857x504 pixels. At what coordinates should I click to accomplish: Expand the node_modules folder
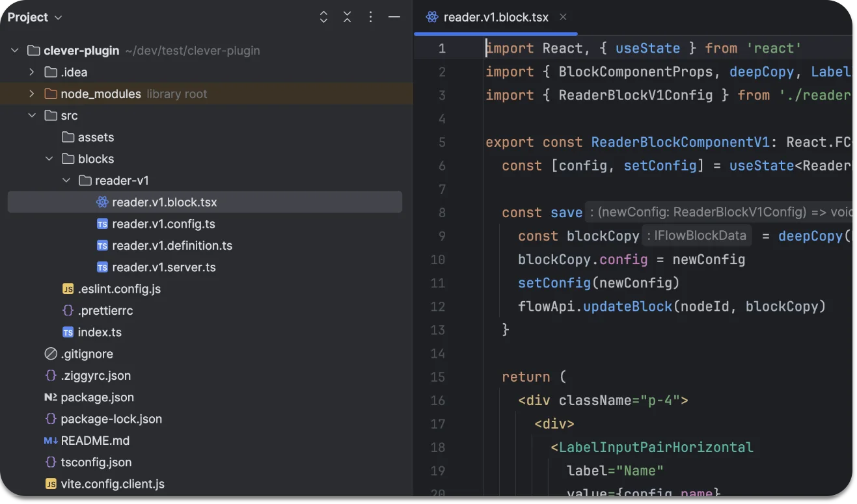coord(31,94)
